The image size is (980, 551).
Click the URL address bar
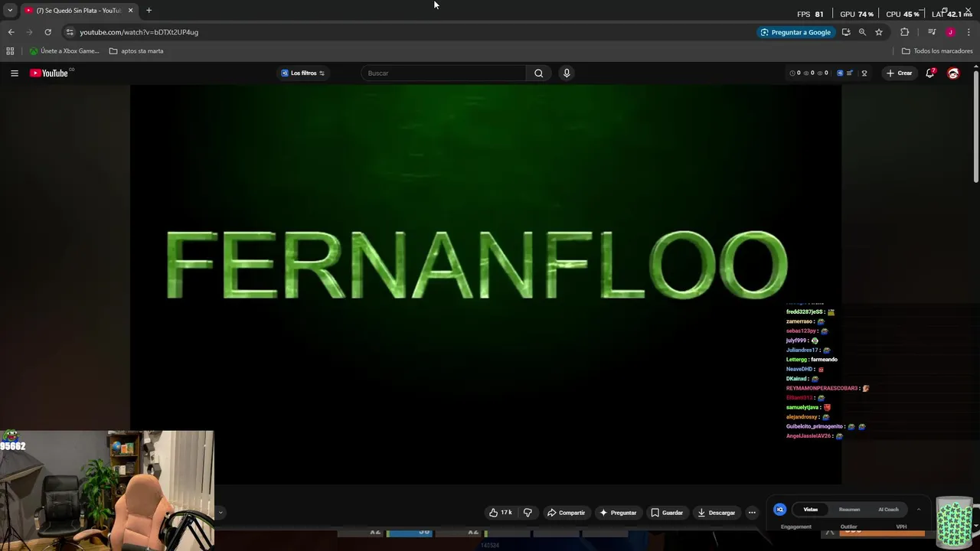413,32
